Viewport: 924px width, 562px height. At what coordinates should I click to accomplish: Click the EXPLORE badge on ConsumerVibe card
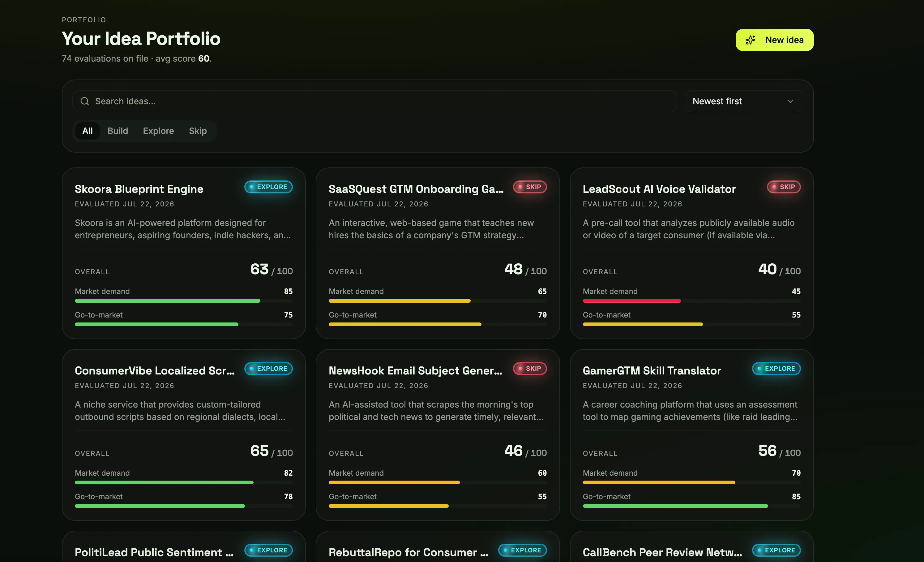click(268, 368)
